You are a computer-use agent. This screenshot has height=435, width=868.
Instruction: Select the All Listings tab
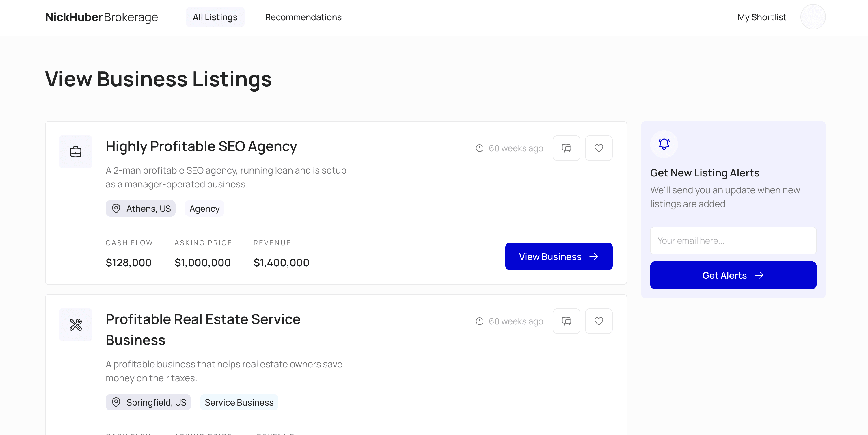215,17
